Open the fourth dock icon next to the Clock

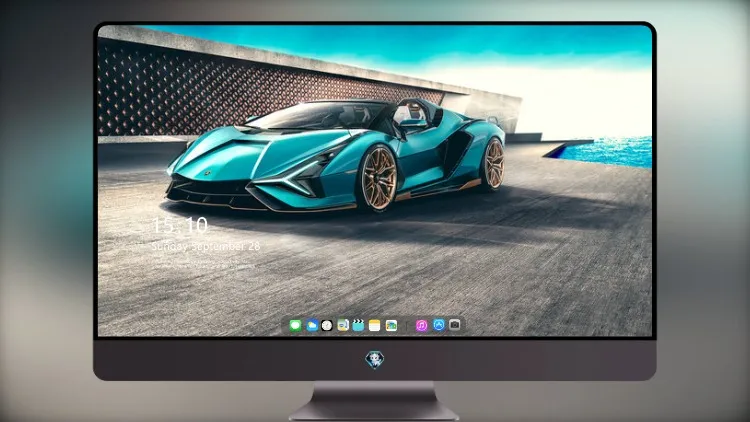pyautogui.click(x=343, y=326)
